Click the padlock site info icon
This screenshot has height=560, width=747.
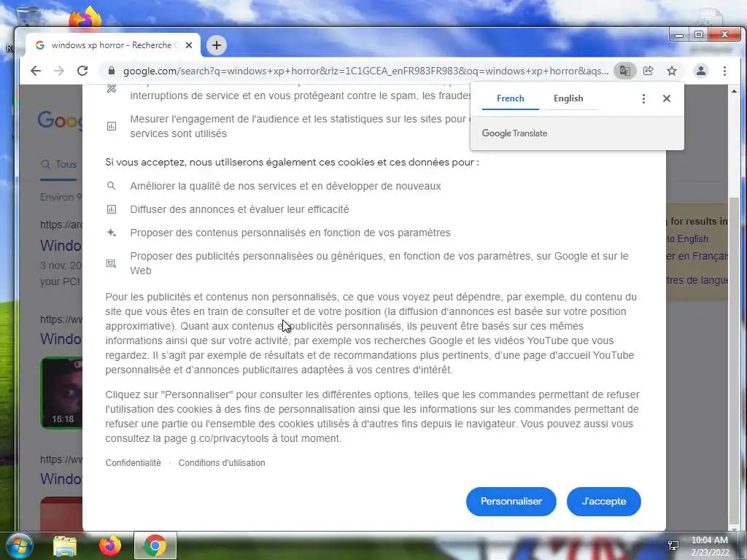[x=112, y=71]
